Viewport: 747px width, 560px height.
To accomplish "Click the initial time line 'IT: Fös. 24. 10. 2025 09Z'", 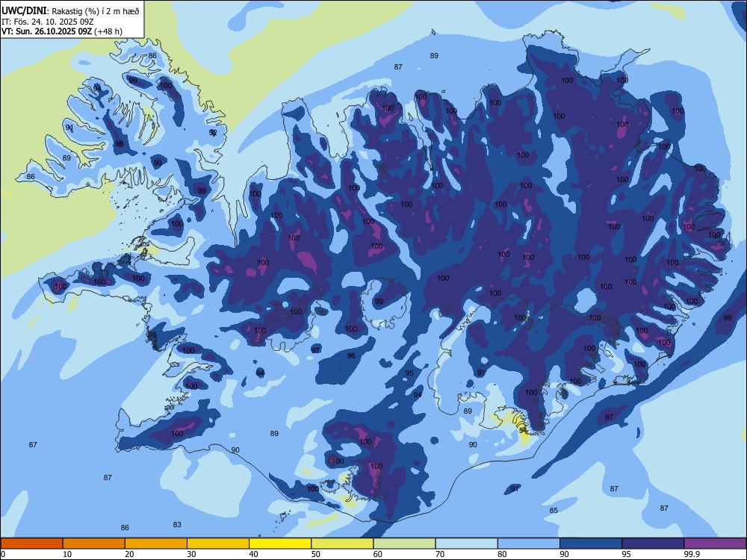I will coord(47,22).
